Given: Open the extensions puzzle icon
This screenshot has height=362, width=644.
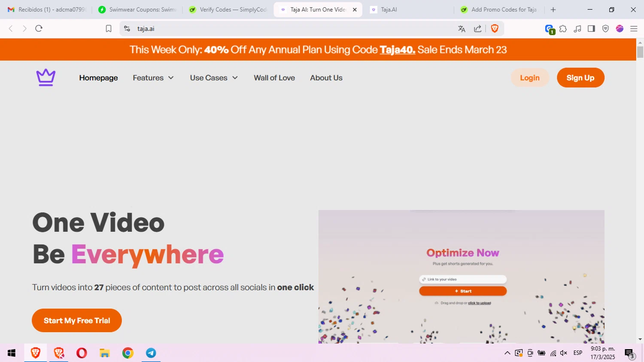Looking at the screenshot, I should [563, 29].
